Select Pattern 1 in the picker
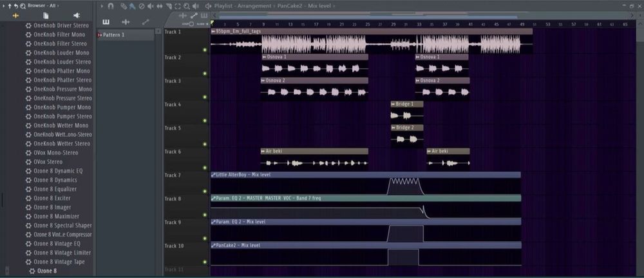This screenshot has height=278, width=644. coord(126,35)
